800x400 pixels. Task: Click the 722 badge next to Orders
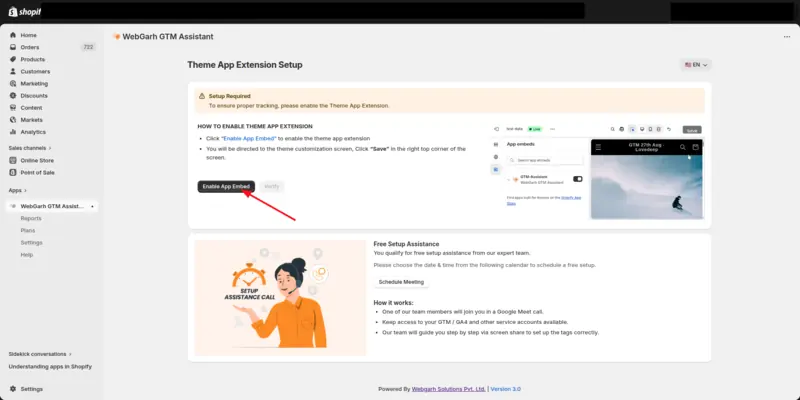[88, 47]
